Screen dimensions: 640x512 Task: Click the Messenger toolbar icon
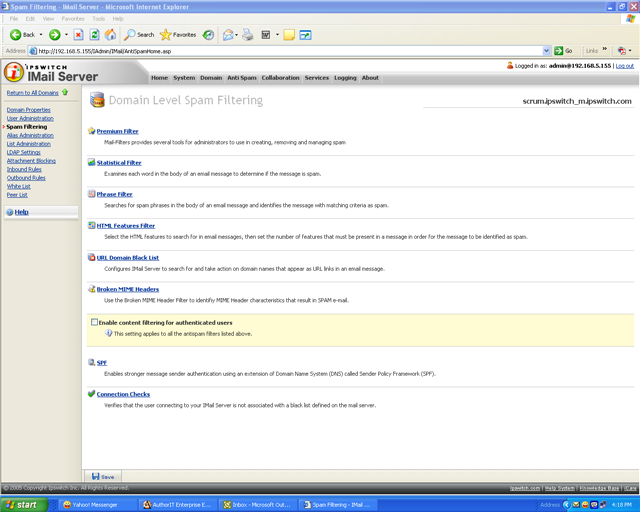pos(305,35)
